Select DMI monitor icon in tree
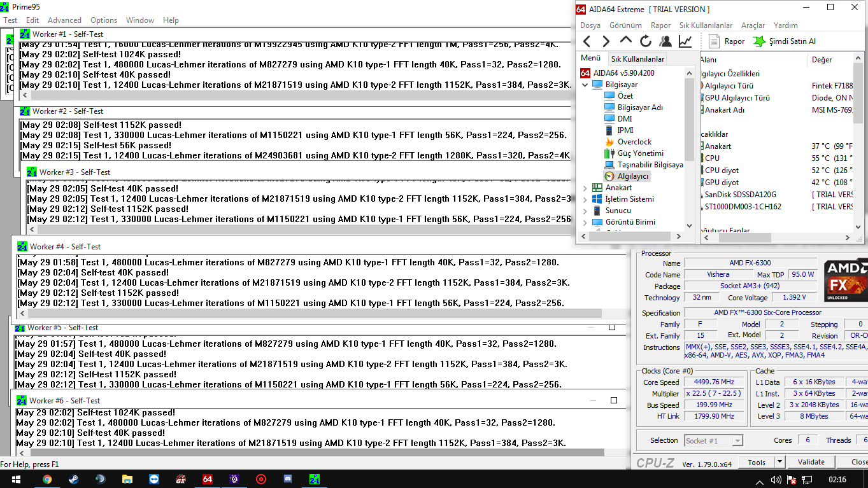Viewport: 868px width, 488px height. 609,119
